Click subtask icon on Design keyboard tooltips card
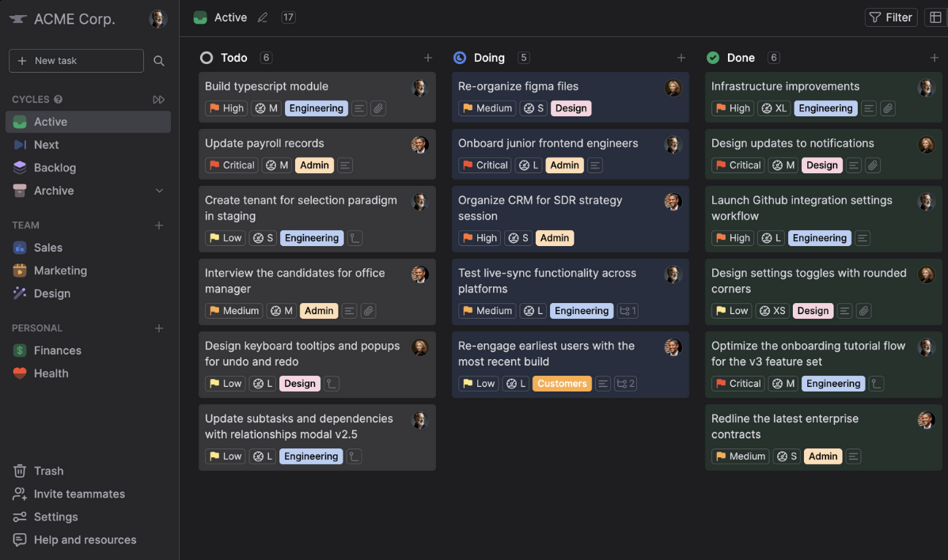 tap(332, 384)
